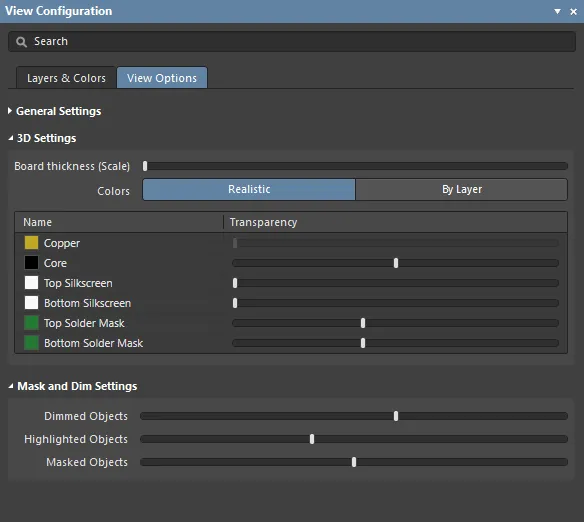The height and width of the screenshot is (522, 584).
Task: Click the Top Silkscreen white swatch
Action: 31,283
